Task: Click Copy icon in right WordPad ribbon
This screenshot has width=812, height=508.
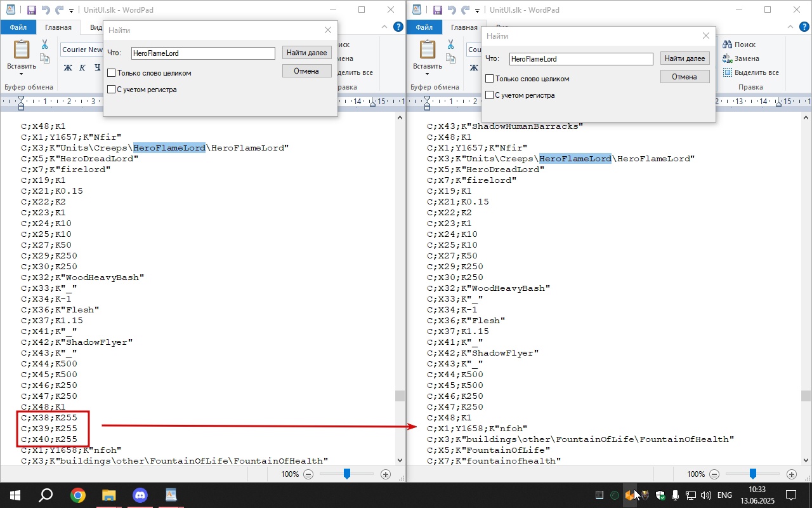Action: 451,58
